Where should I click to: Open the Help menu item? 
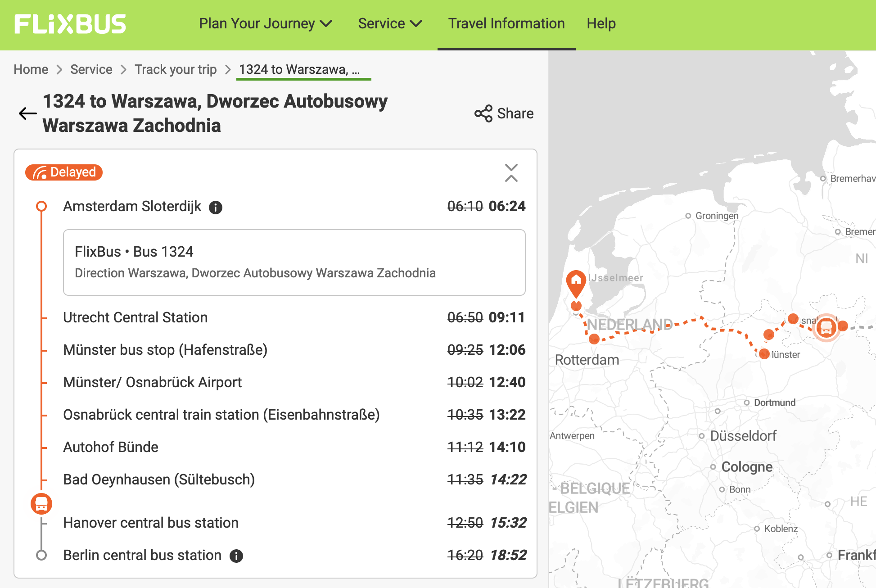tap(601, 23)
